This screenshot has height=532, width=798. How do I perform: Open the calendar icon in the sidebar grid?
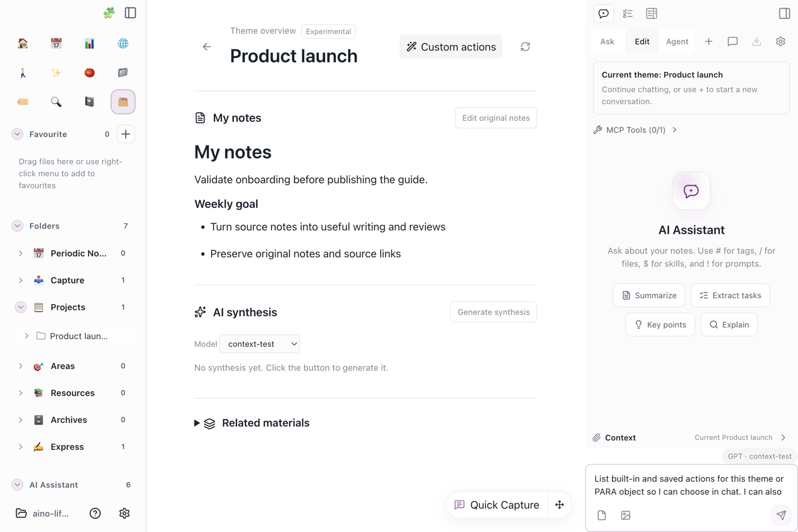[x=56, y=43]
